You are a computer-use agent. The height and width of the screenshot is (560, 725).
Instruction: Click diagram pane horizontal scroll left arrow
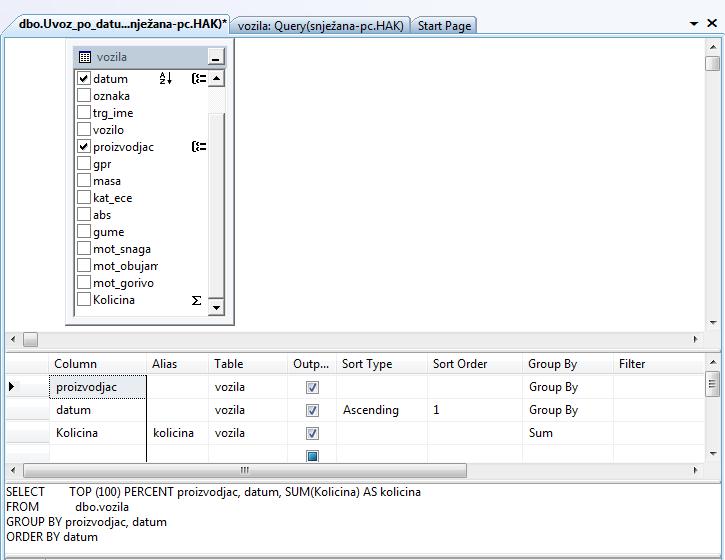coord(13,339)
